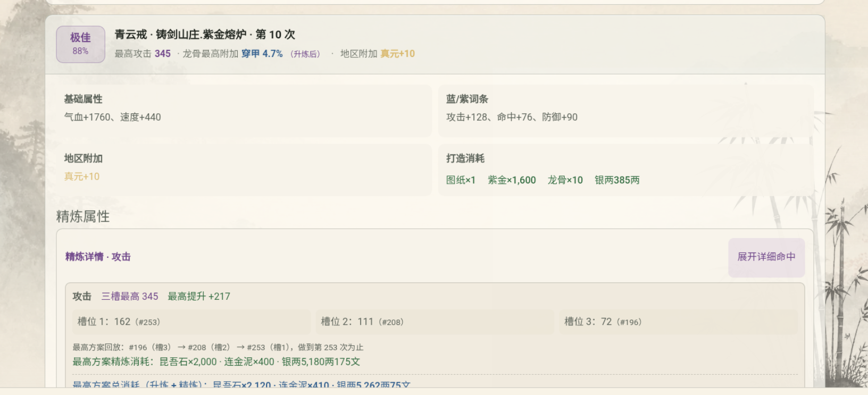The height and width of the screenshot is (395, 868).
Task: Select slot 槽位 1: 162 (#253)
Action: (x=191, y=322)
